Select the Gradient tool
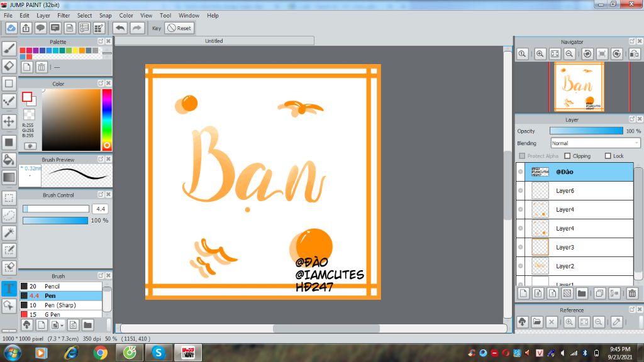The image size is (644, 362). [x=9, y=177]
